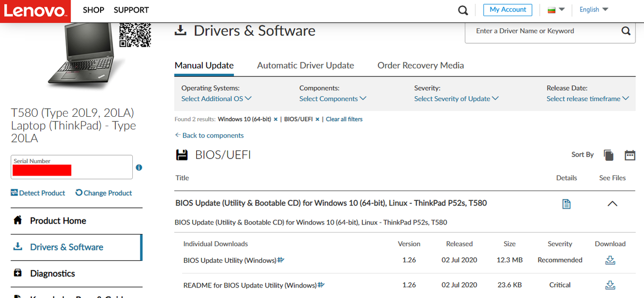
Task: Click the search icon in driver keyword box
Action: click(626, 31)
